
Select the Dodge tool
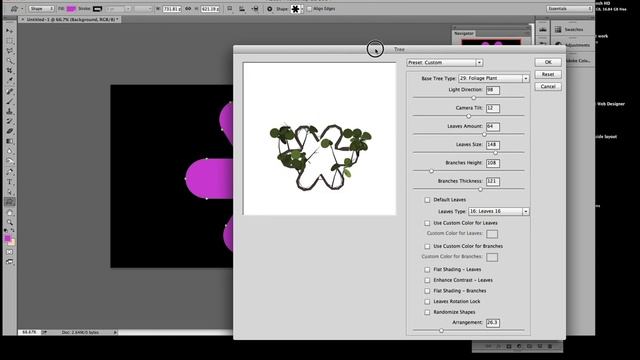(x=9, y=162)
